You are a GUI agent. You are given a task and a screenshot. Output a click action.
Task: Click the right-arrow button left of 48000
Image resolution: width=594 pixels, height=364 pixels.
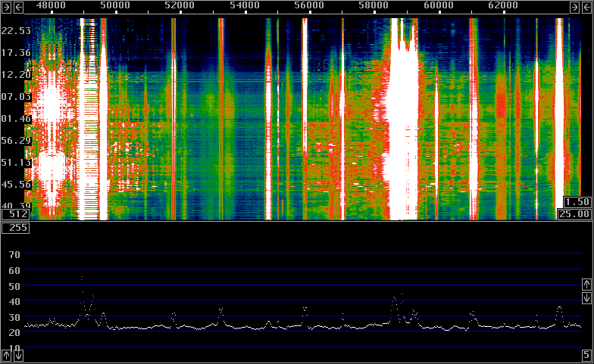click(6, 7)
